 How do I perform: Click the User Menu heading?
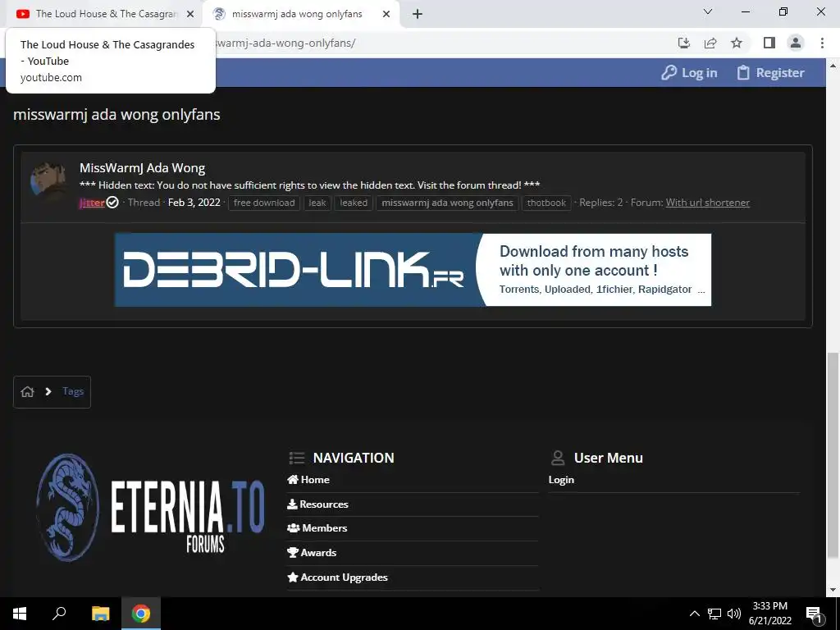[608, 458]
